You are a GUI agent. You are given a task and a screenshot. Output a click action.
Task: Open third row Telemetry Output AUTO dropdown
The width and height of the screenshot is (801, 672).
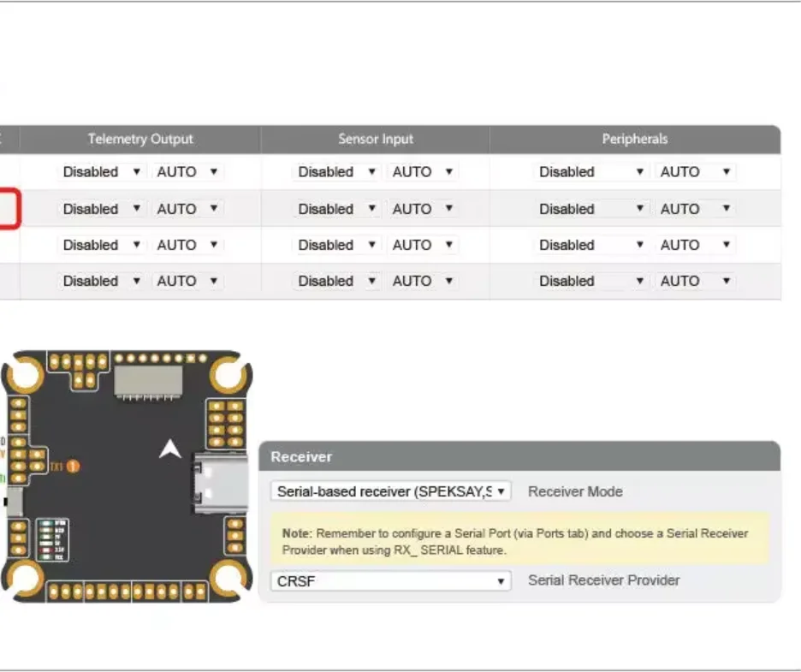point(188,245)
